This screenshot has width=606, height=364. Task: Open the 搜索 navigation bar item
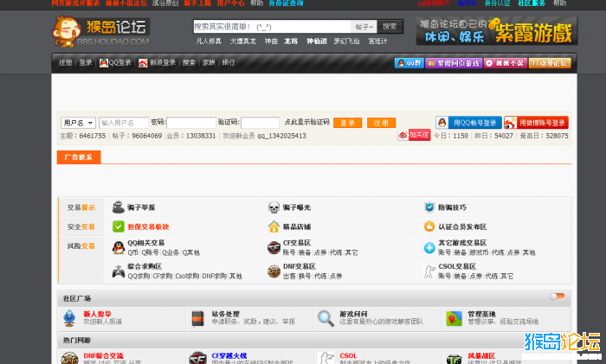189,62
